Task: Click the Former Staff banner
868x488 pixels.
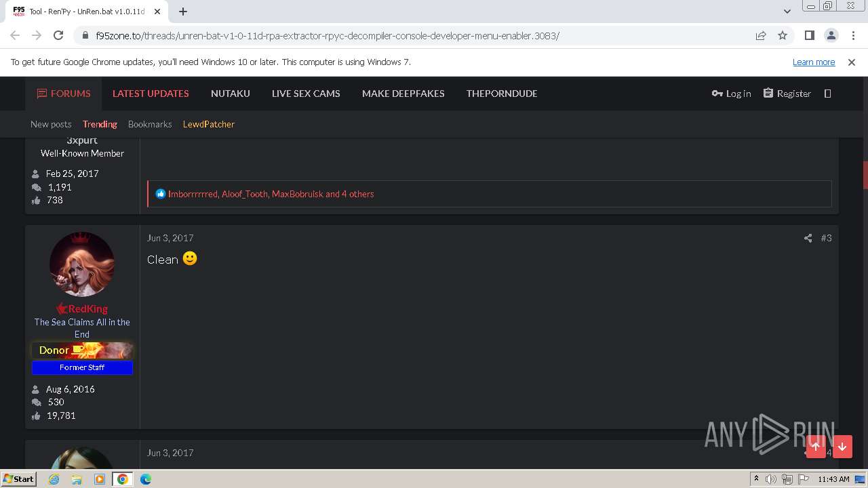Action: pyautogui.click(x=82, y=367)
